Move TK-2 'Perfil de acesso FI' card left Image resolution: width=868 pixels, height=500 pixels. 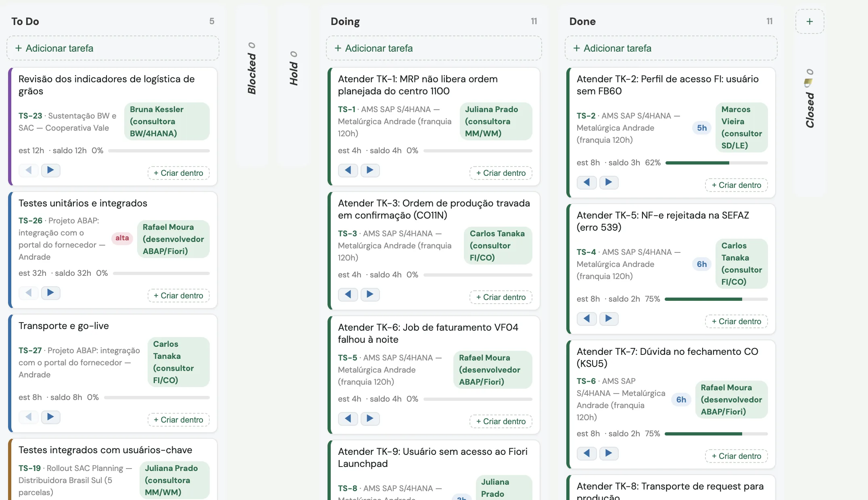point(587,182)
